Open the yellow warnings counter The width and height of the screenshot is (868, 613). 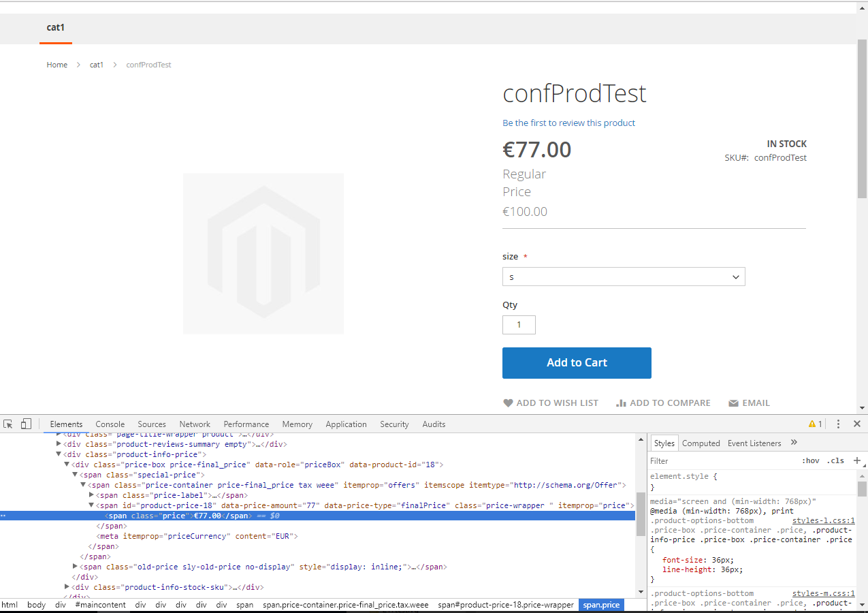click(815, 424)
